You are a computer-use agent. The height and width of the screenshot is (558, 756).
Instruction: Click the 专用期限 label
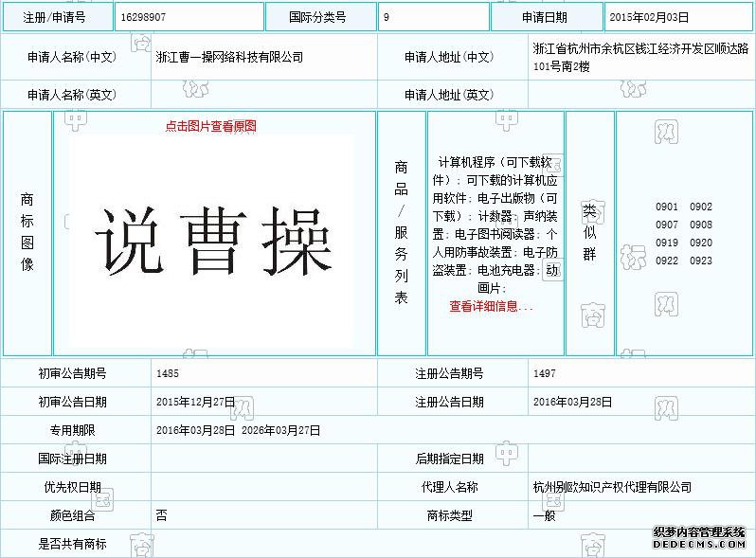point(72,430)
